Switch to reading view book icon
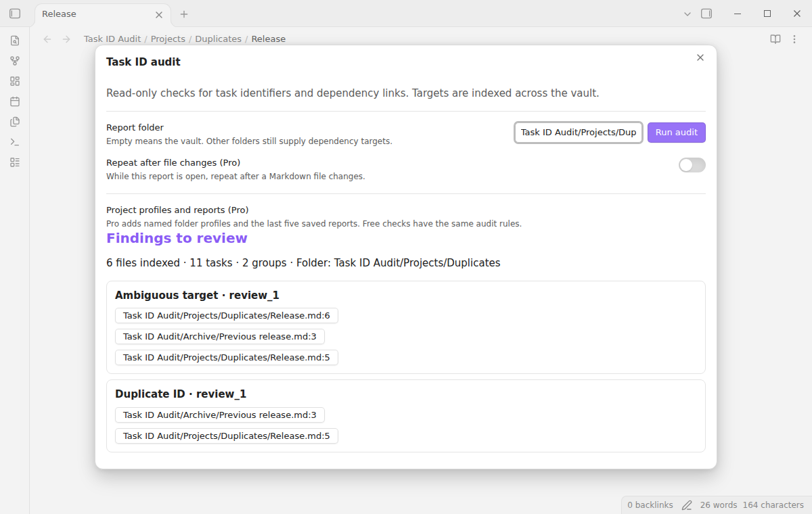The width and height of the screenshot is (812, 514). tap(775, 39)
